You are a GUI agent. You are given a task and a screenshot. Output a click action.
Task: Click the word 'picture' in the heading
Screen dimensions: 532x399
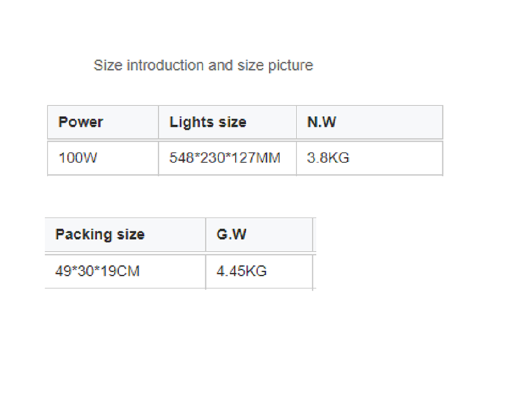[290, 66]
